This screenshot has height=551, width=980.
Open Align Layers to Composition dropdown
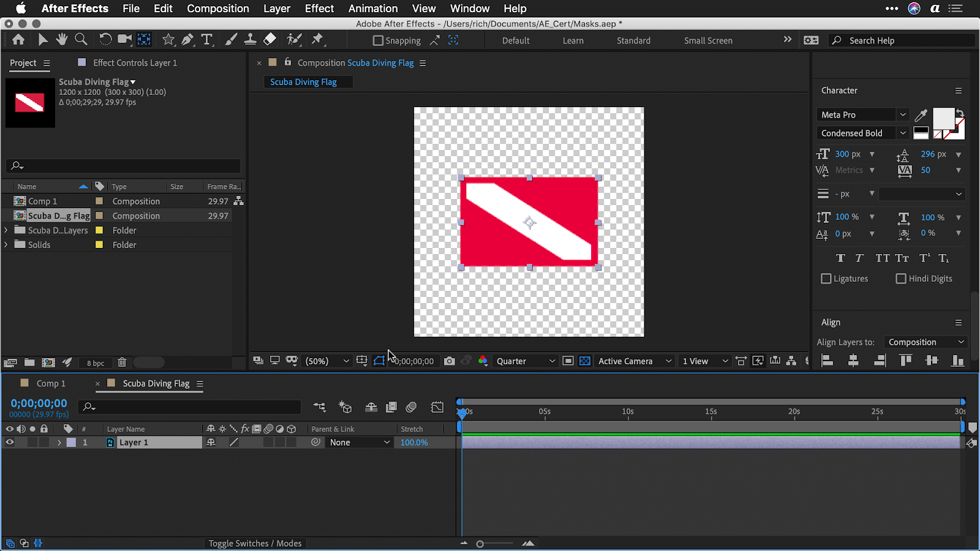click(x=925, y=342)
